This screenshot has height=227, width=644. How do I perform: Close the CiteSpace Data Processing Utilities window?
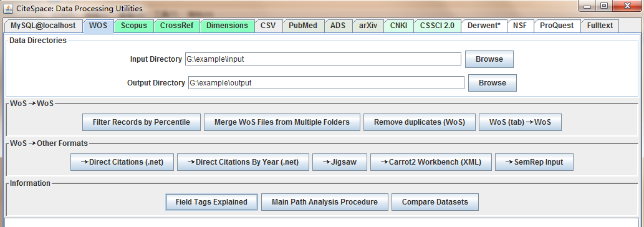pos(627,6)
